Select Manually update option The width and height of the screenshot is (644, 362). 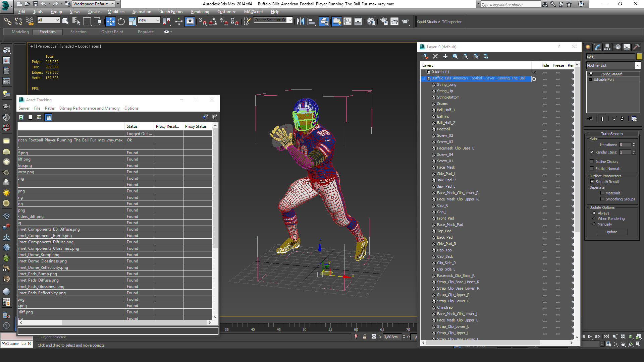[594, 224]
